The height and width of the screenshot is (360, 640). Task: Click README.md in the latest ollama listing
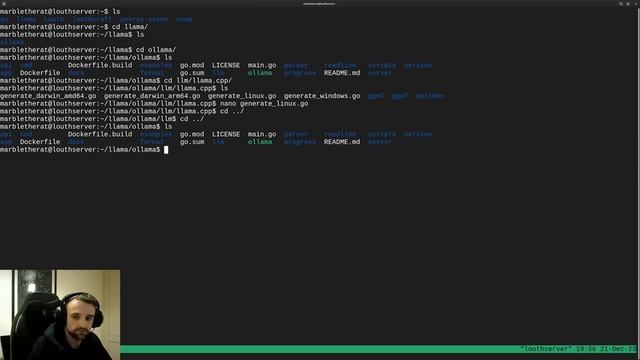pyautogui.click(x=342, y=142)
